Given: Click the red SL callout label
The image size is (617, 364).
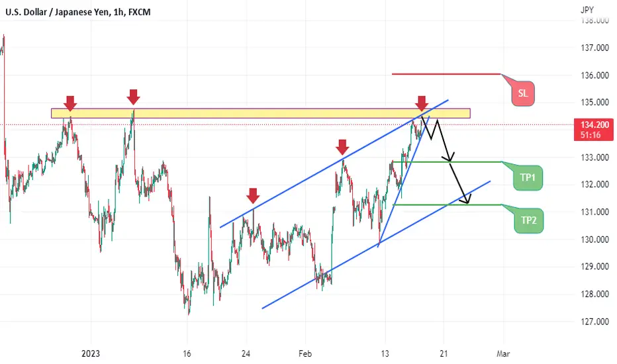Looking at the screenshot, I should point(522,94).
